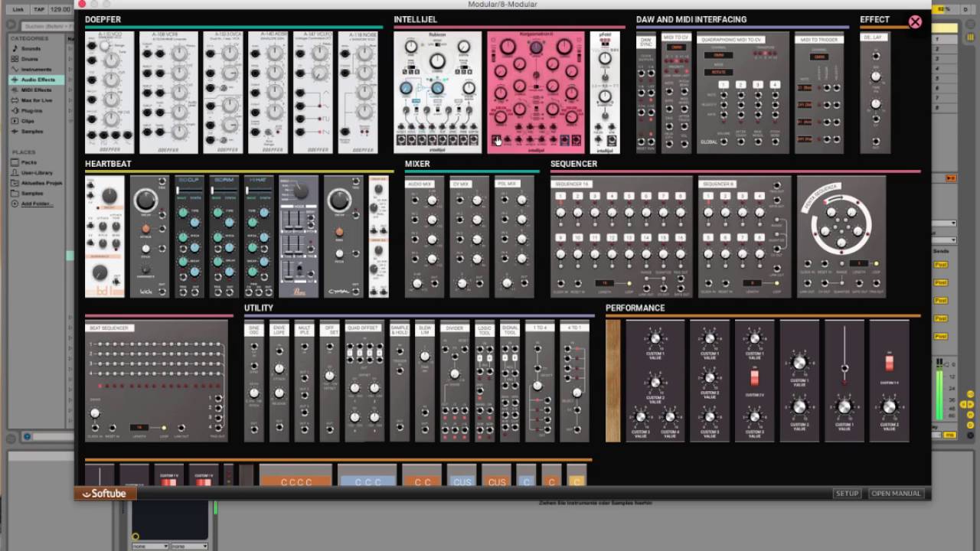Screen dimensions: 980x551
Task: Open Sounds category in Ableton browser
Action: tap(31, 48)
